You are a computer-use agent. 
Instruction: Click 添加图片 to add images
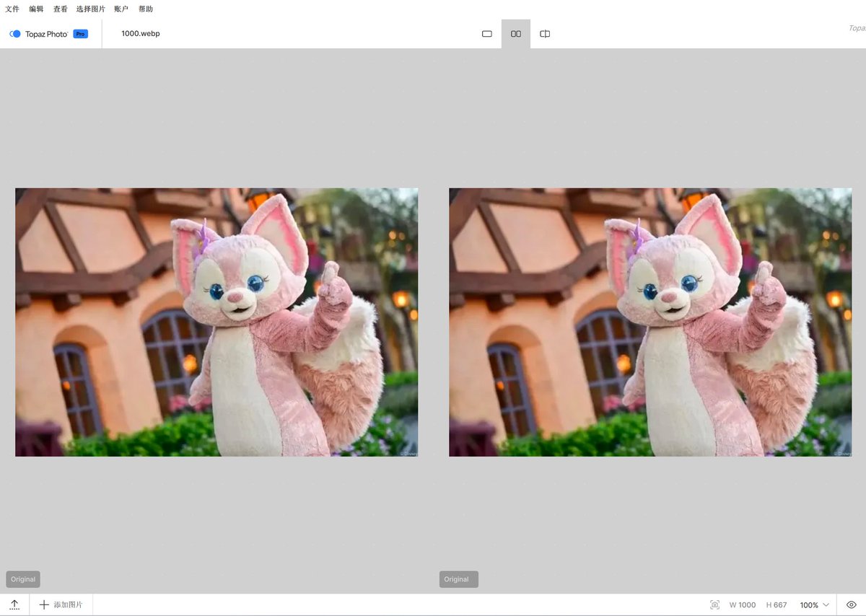pyautogui.click(x=61, y=604)
